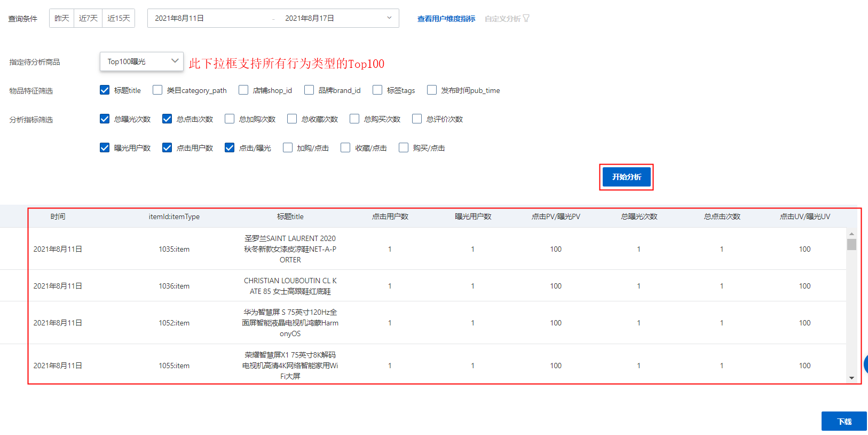Choose the 近15天 range tab
868x435 pixels.
pos(119,18)
